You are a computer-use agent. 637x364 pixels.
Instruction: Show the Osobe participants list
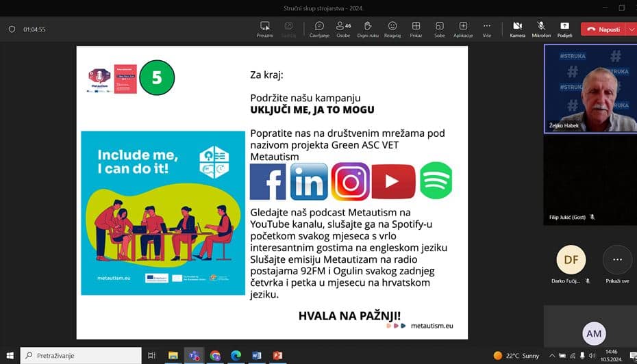[x=343, y=29]
